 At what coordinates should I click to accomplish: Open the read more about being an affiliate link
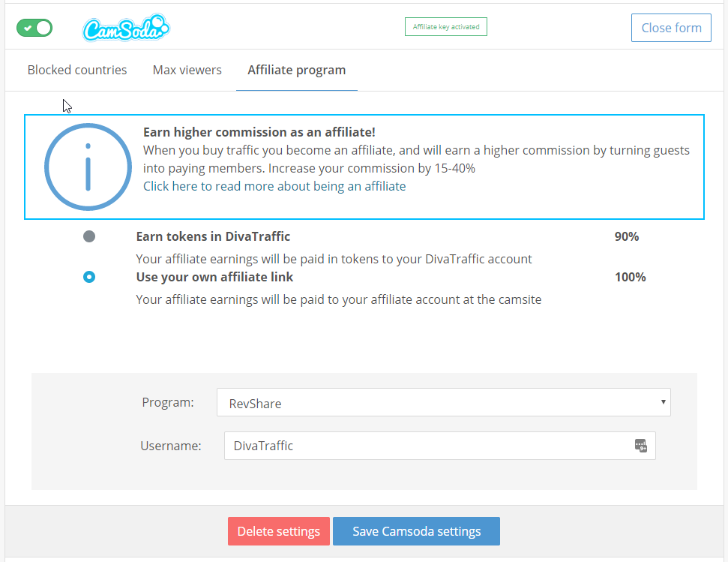(274, 186)
